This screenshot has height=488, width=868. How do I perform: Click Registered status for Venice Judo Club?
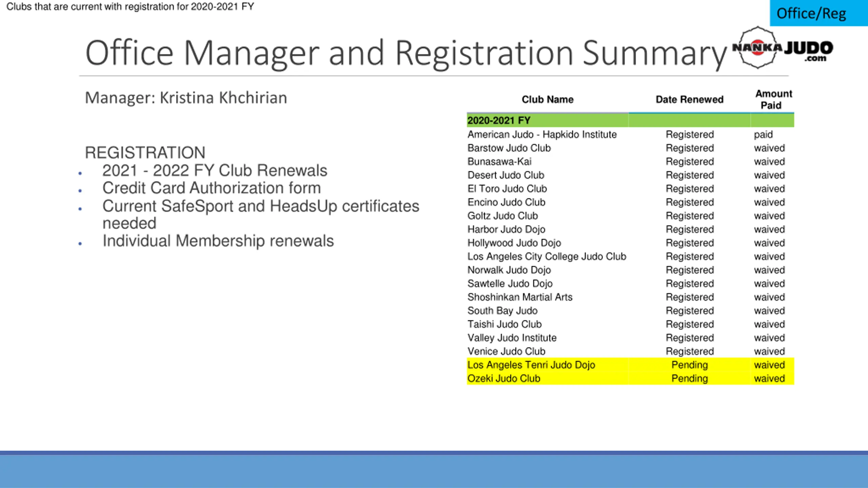(690, 351)
